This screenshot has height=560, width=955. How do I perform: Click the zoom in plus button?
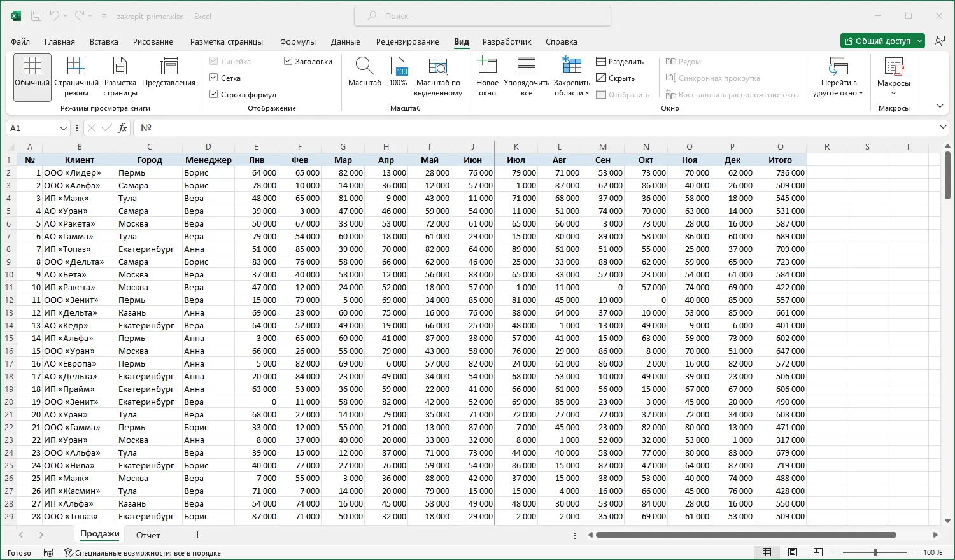coord(912,552)
